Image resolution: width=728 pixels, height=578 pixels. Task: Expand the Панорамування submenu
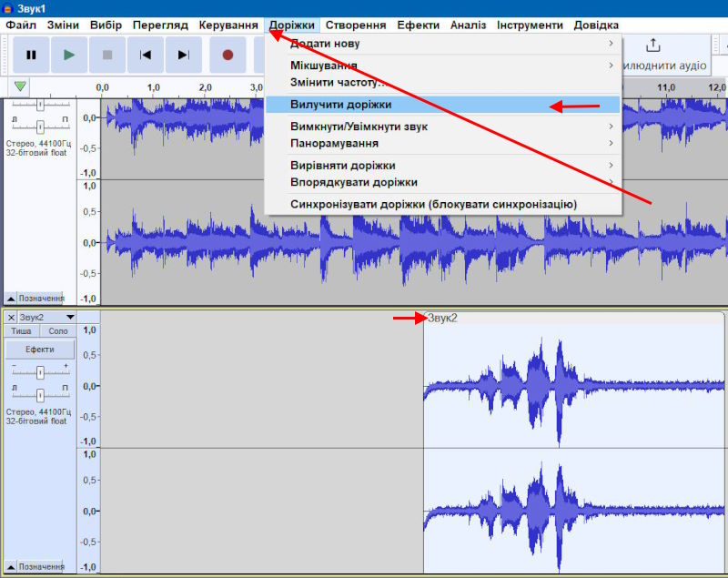tap(443, 143)
